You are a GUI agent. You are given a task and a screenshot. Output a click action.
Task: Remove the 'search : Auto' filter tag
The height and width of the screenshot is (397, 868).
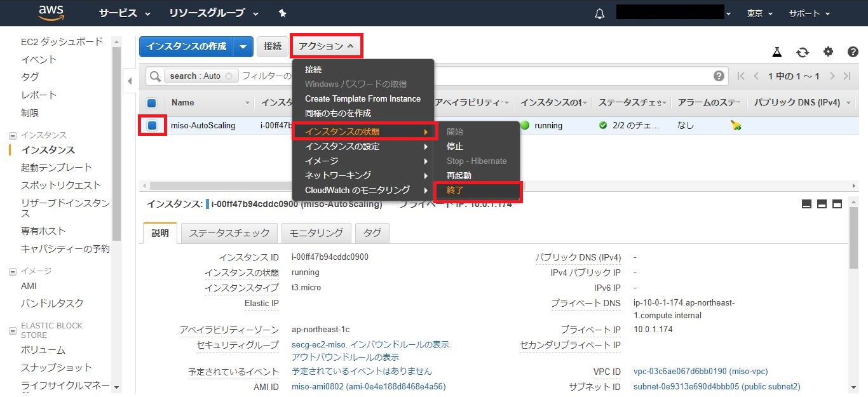pos(229,76)
